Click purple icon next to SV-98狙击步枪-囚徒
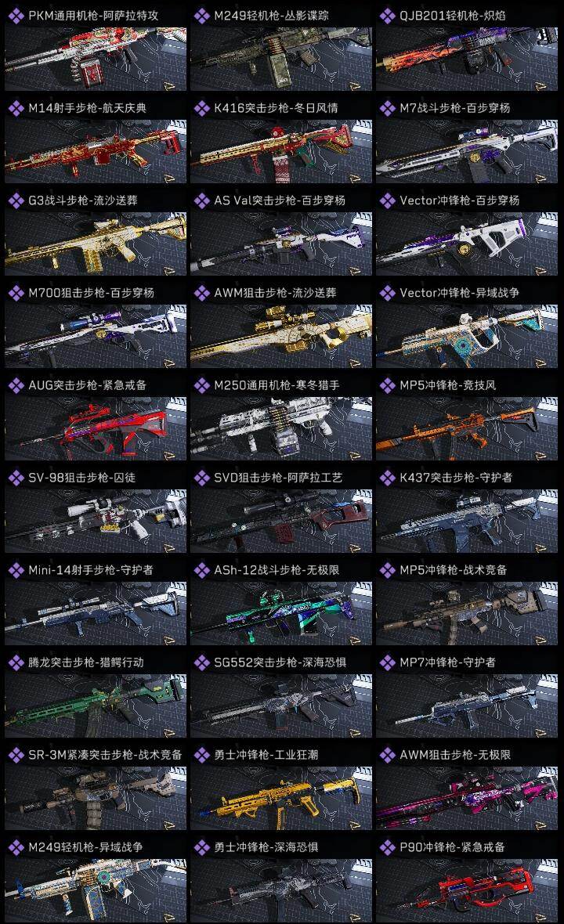Image resolution: width=564 pixels, height=924 pixels. [x=16, y=478]
